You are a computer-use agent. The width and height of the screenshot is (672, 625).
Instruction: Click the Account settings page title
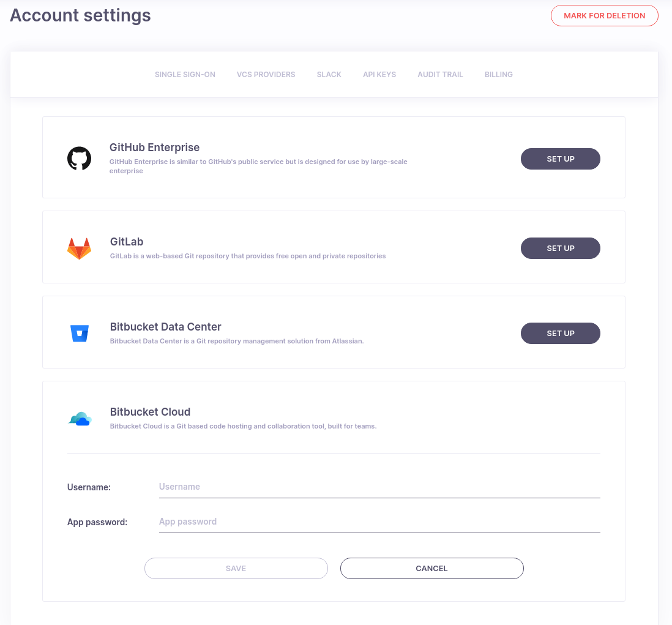(x=80, y=15)
